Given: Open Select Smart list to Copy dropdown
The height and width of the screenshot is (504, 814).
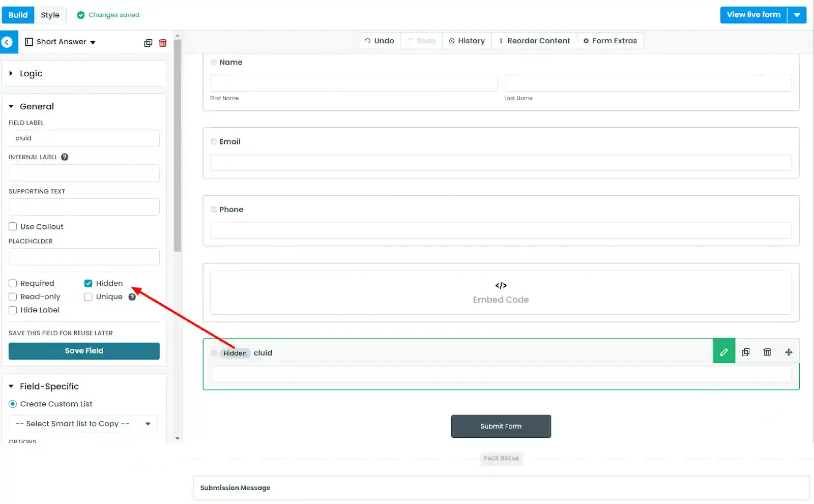Looking at the screenshot, I should coord(83,424).
